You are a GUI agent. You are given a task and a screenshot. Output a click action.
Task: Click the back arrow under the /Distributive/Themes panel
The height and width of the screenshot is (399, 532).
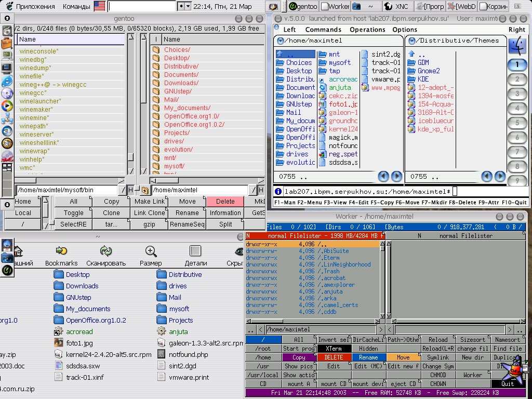tap(487, 177)
